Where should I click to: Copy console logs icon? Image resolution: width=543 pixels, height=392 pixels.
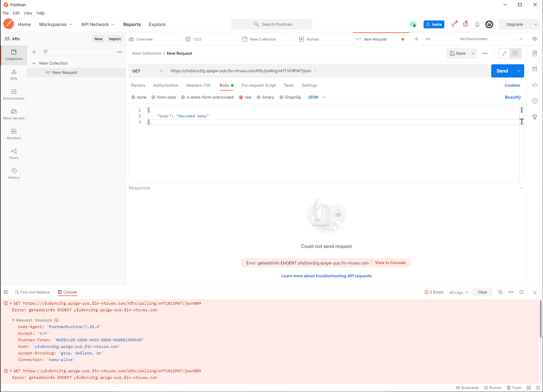tap(500, 292)
